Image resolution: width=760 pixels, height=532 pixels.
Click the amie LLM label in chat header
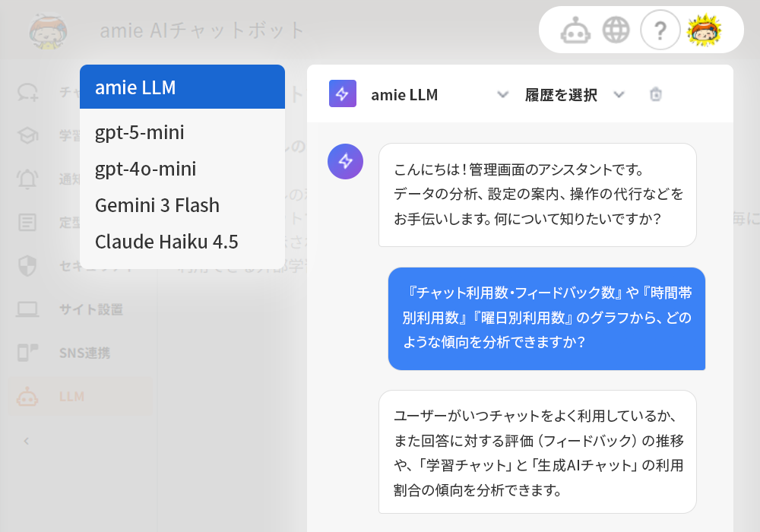click(404, 94)
